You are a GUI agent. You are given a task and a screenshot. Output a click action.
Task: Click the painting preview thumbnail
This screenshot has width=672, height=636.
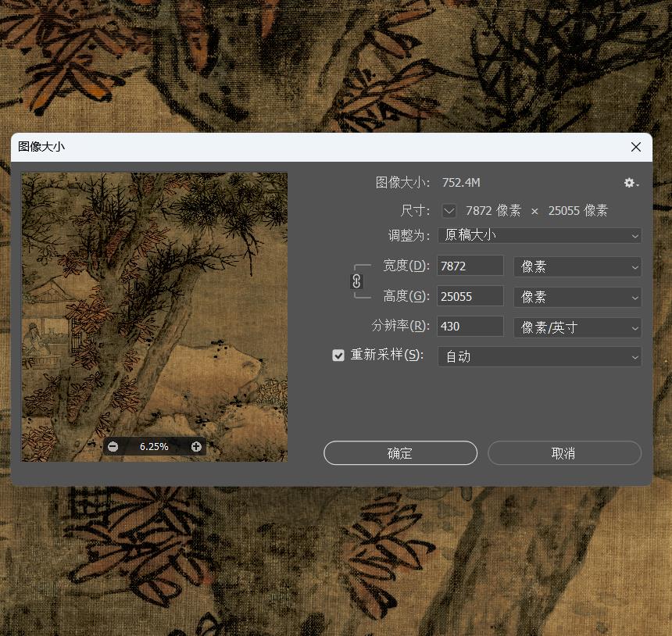pyautogui.click(x=154, y=317)
